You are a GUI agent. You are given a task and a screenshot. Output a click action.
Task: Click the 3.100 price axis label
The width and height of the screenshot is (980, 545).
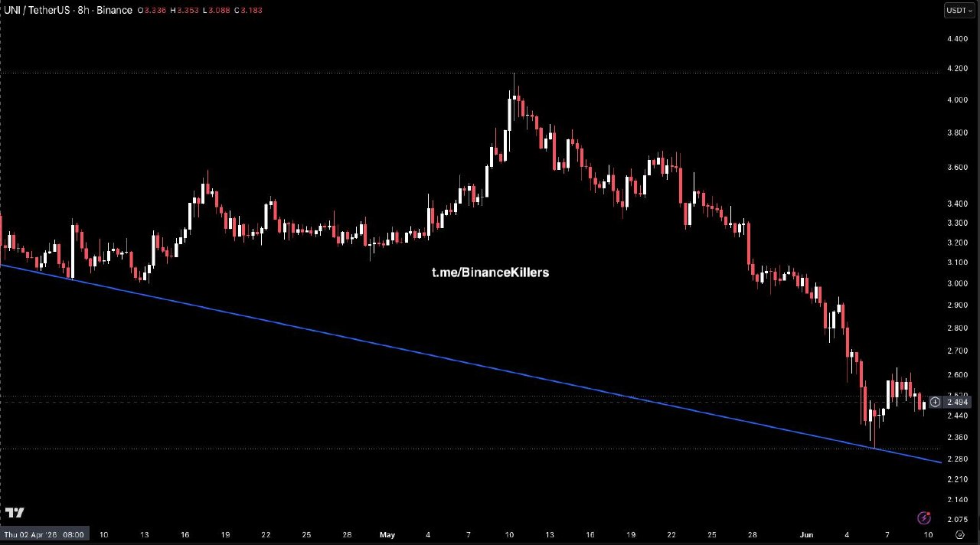click(x=957, y=263)
